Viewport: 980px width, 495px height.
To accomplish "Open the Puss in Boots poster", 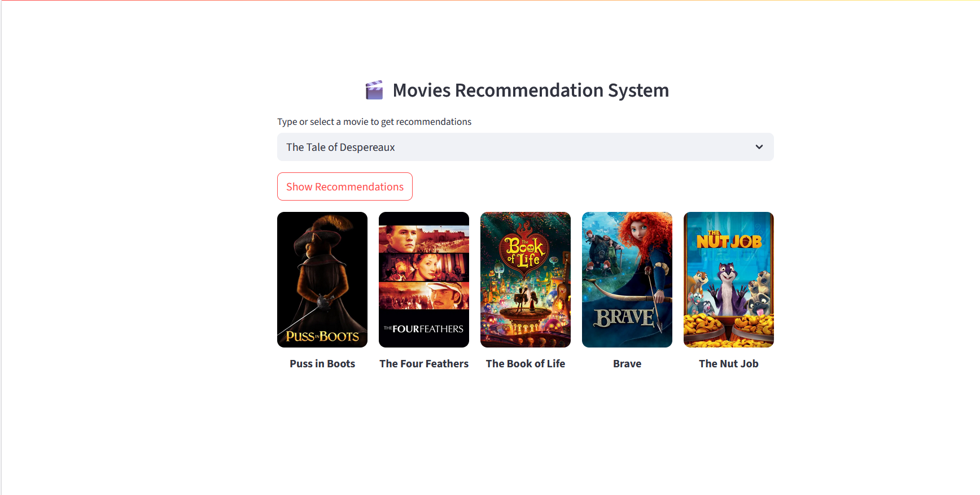I will tap(322, 280).
